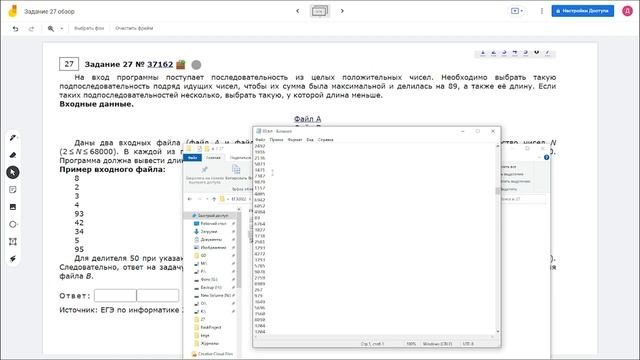Select the Eraser tool in the sidebar
640x360 pixels.
pyautogui.click(x=13, y=155)
